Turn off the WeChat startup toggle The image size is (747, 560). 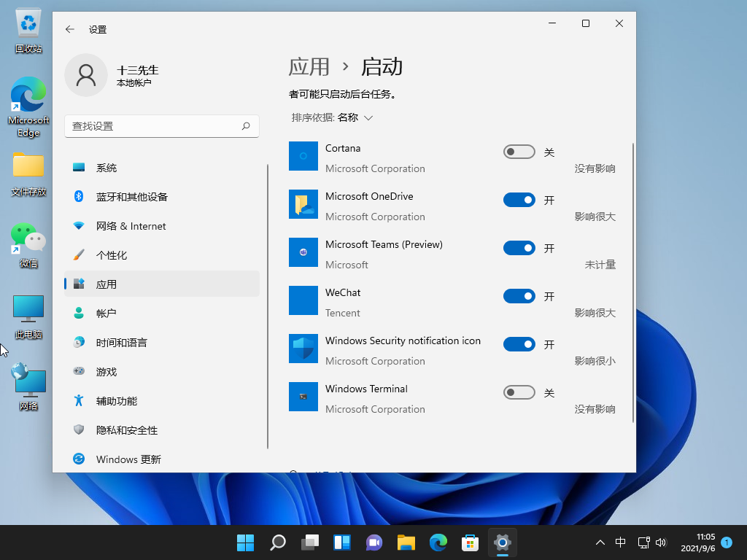(x=519, y=296)
